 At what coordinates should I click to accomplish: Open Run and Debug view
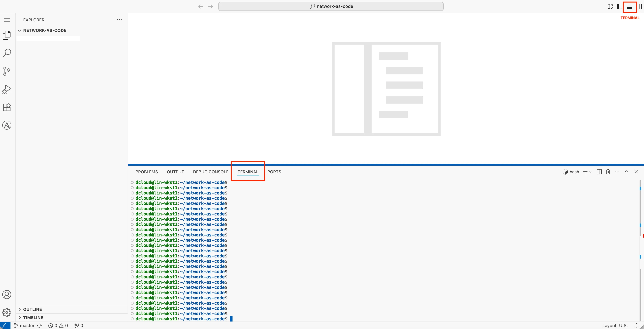click(7, 89)
